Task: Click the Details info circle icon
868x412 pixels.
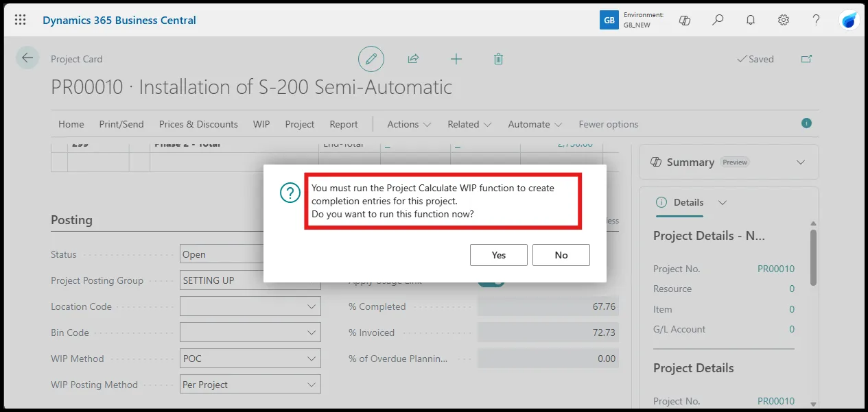Action: click(661, 203)
